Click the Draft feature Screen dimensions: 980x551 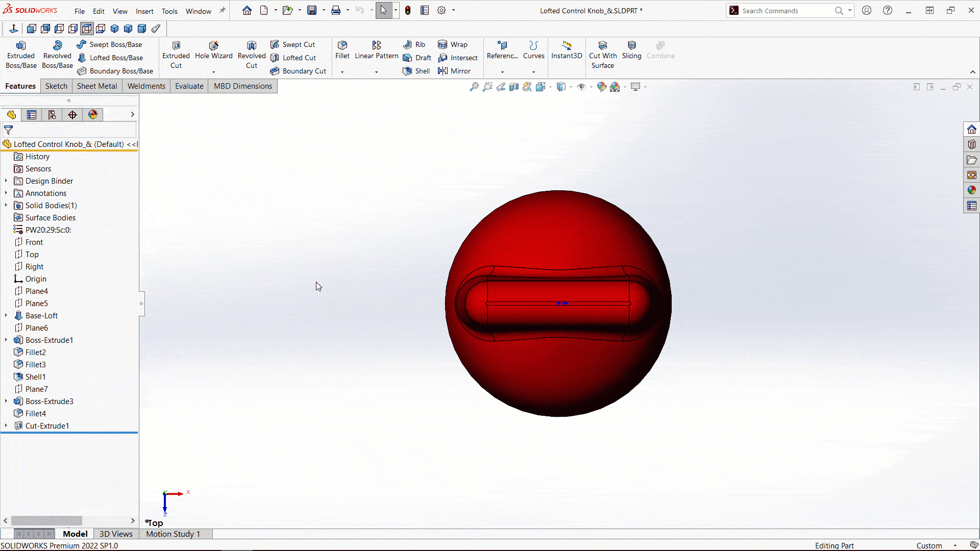417,58
